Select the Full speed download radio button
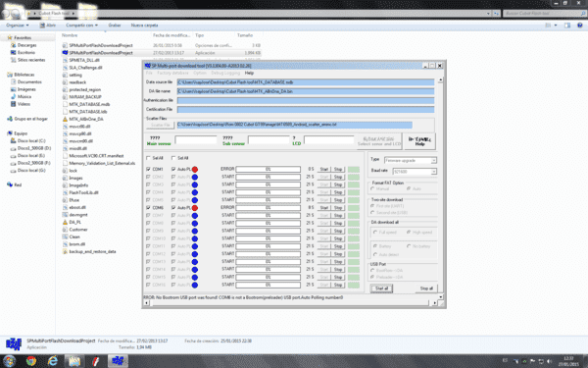 pos(375,233)
